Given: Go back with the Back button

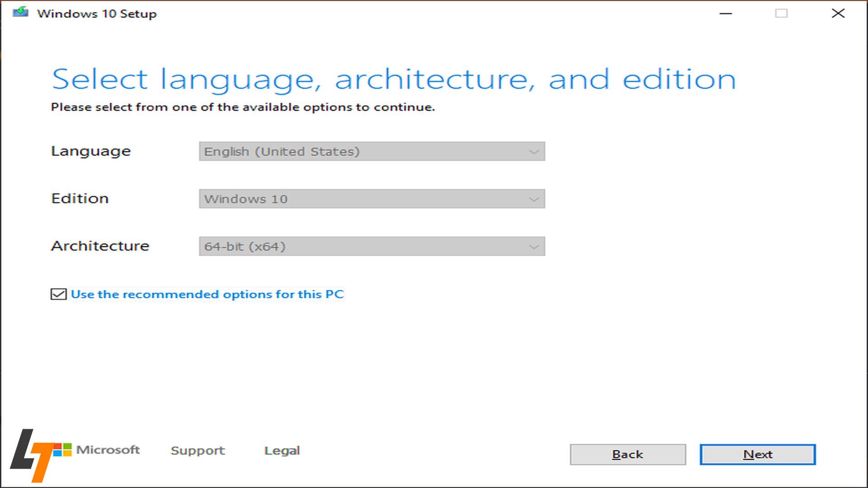Looking at the screenshot, I should (627, 454).
